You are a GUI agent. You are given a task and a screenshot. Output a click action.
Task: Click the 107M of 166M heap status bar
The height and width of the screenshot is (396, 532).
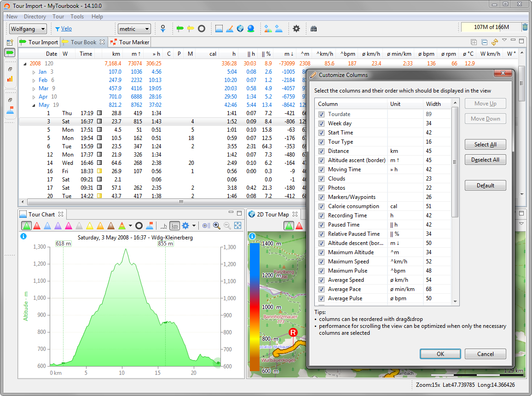(x=492, y=27)
